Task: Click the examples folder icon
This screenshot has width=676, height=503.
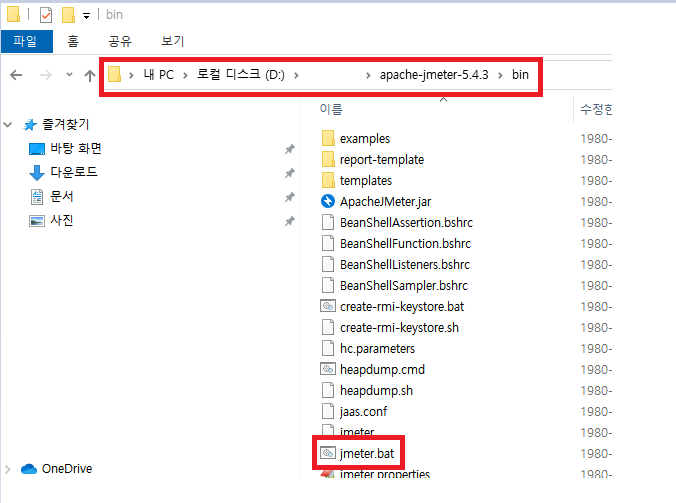Action: click(x=328, y=138)
